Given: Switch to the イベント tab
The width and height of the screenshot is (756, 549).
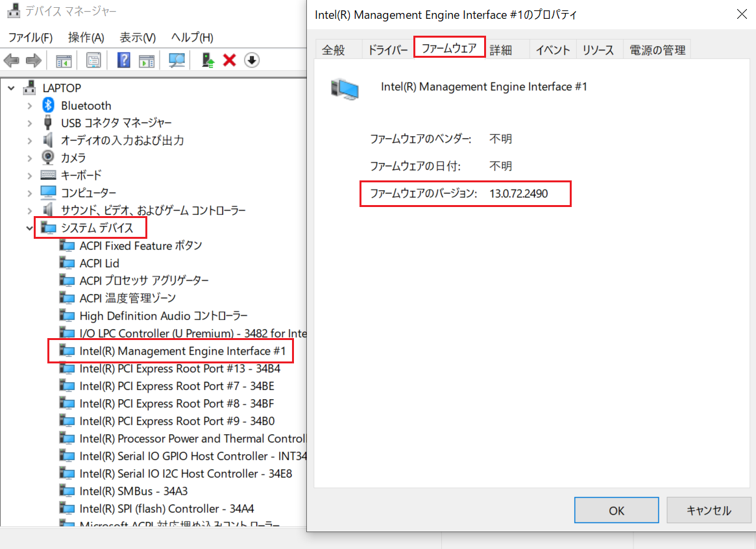Looking at the screenshot, I should (553, 50).
